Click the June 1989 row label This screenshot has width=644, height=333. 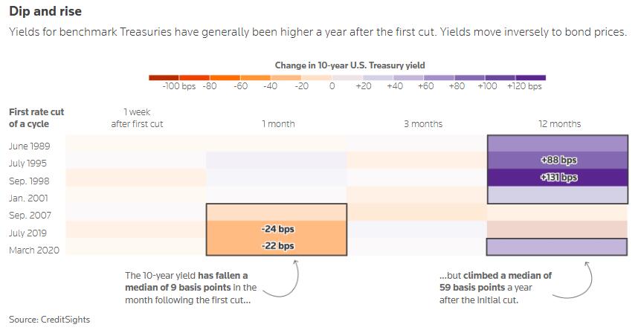[29, 146]
